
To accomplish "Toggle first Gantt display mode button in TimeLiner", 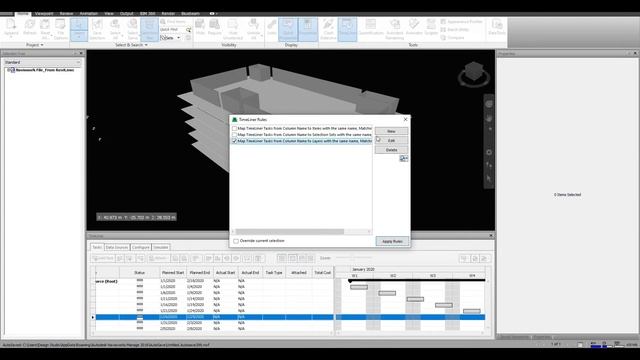I will pos(282,258).
